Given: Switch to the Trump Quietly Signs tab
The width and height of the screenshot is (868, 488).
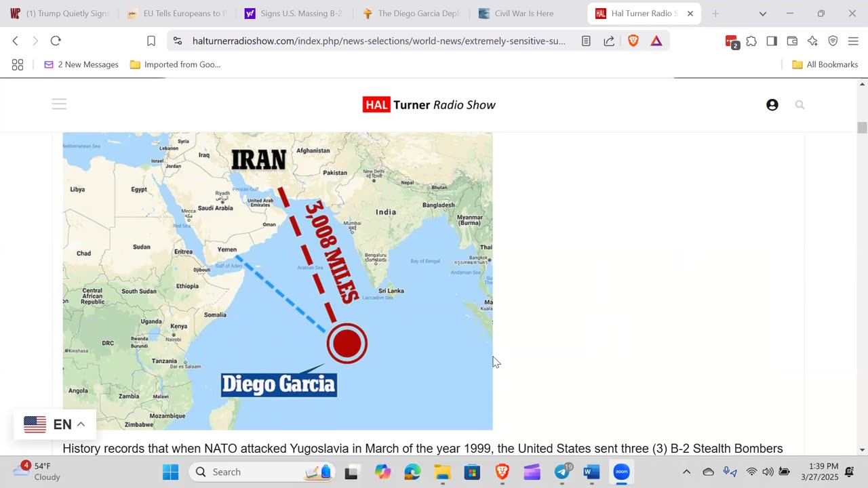Looking at the screenshot, I should (59, 14).
